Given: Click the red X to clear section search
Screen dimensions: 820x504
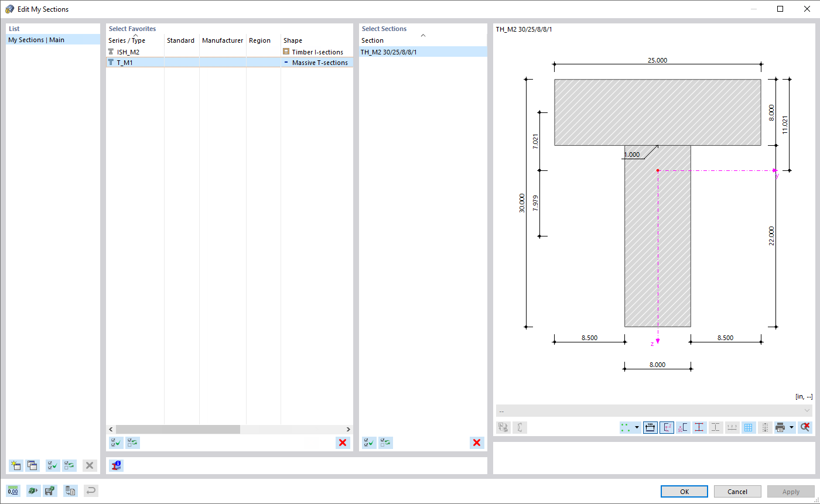Looking at the screenshot, I should tap(477, 443).
